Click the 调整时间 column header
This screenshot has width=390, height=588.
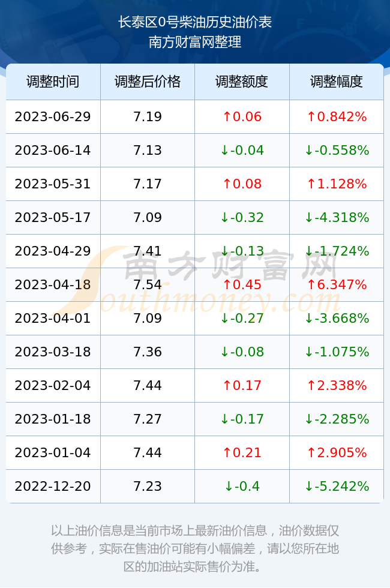(x=53, y=82)
